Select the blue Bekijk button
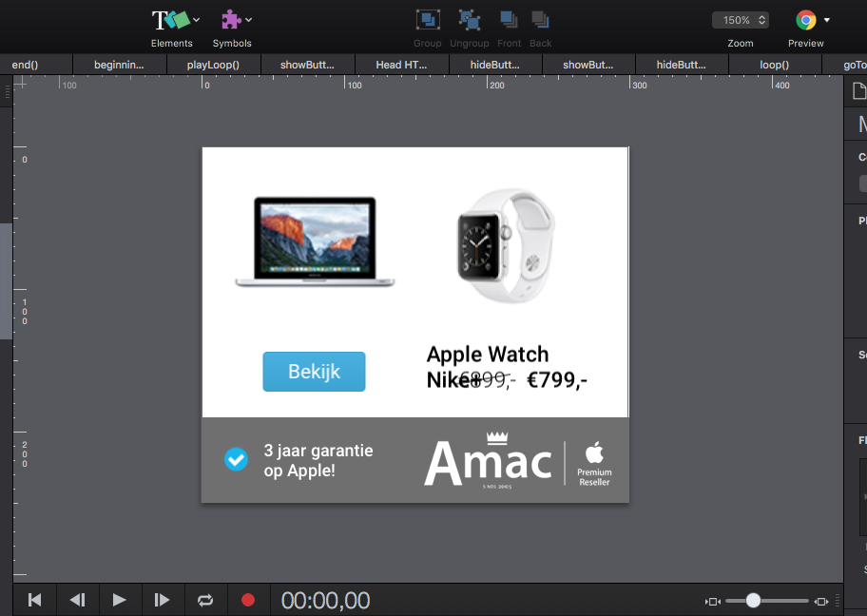Image resolution: width=867 pixels, height=616 pixels. [314, 372]
